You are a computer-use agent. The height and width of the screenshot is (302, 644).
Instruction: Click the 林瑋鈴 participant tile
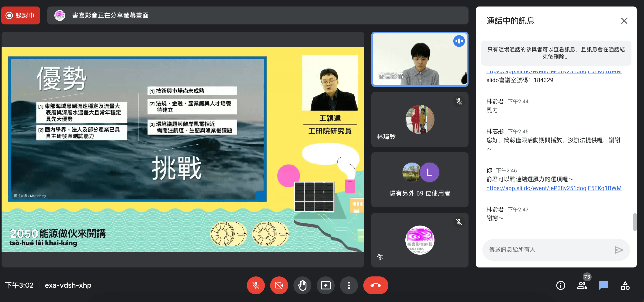pos(419,119)
